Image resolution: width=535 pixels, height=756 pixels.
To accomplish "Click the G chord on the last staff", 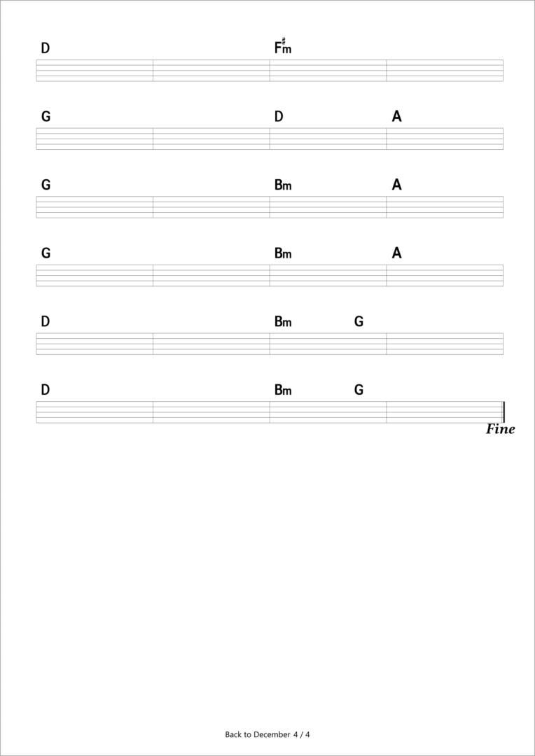I will tap(359, 390).
